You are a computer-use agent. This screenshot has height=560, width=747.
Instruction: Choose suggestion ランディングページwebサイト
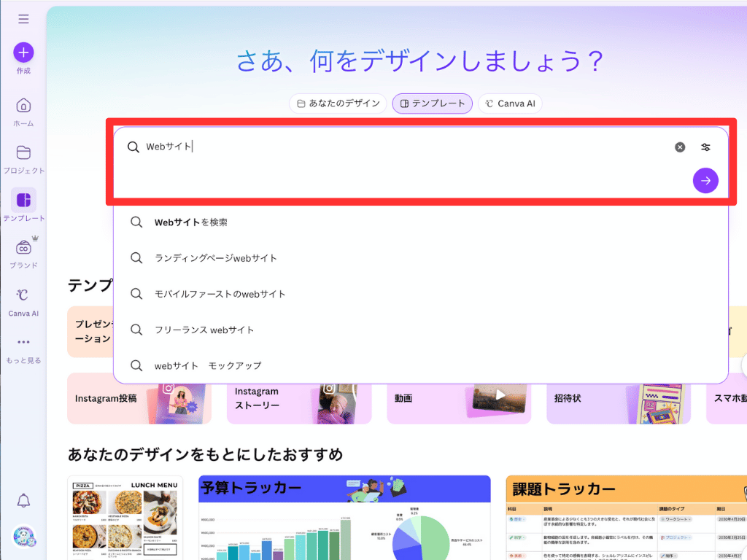point(215,258)
